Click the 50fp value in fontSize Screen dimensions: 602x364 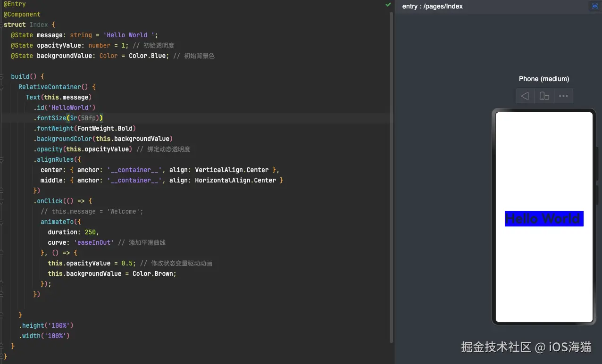coord(88,118)
